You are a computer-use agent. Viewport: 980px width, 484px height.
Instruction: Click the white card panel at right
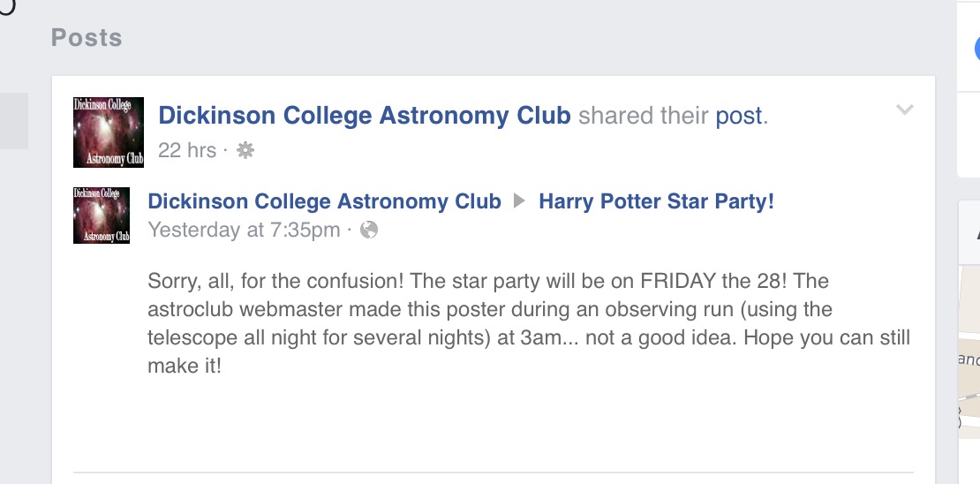[x=969, y=89]
